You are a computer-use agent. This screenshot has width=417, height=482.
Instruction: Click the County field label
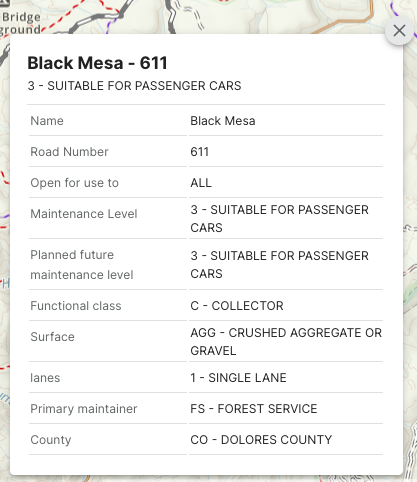click(x=51, y=440)
